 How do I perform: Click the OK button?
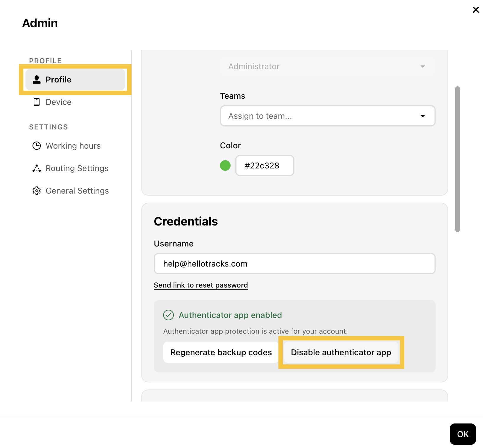coord(463,434)
